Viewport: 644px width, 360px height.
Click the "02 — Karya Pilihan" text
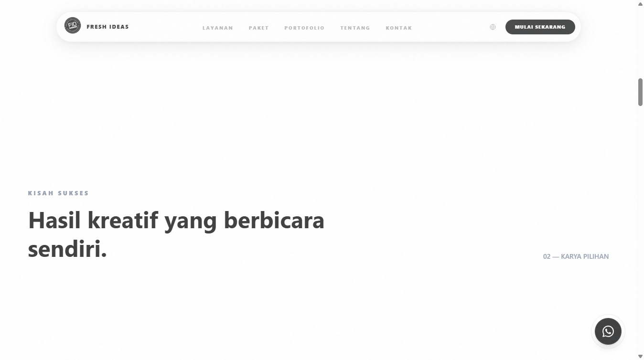click(x=576, y=256)
